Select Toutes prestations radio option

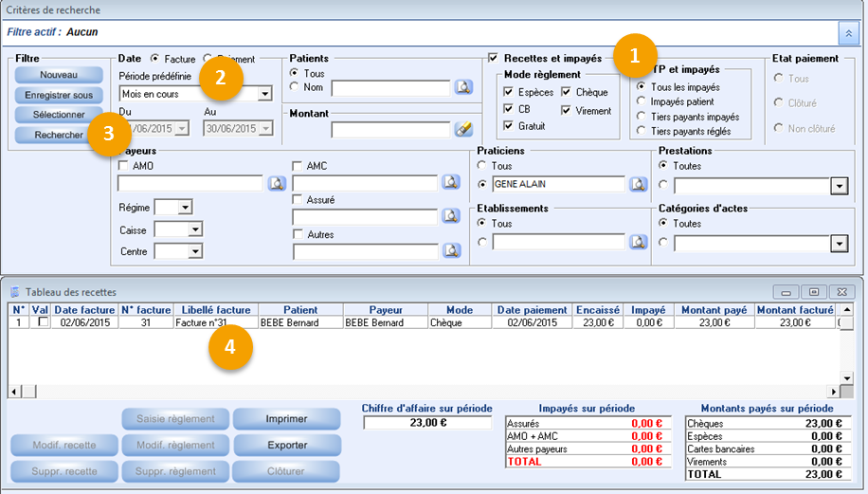point(663,165)
